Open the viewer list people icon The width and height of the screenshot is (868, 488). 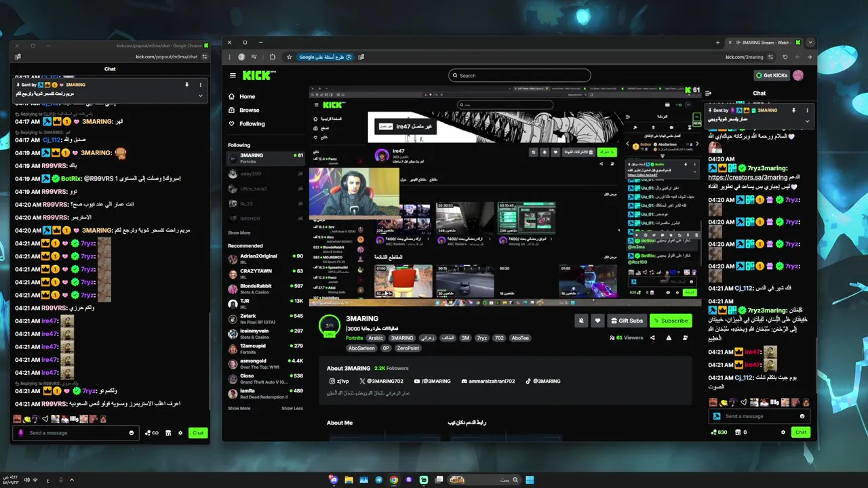point(685,338)
